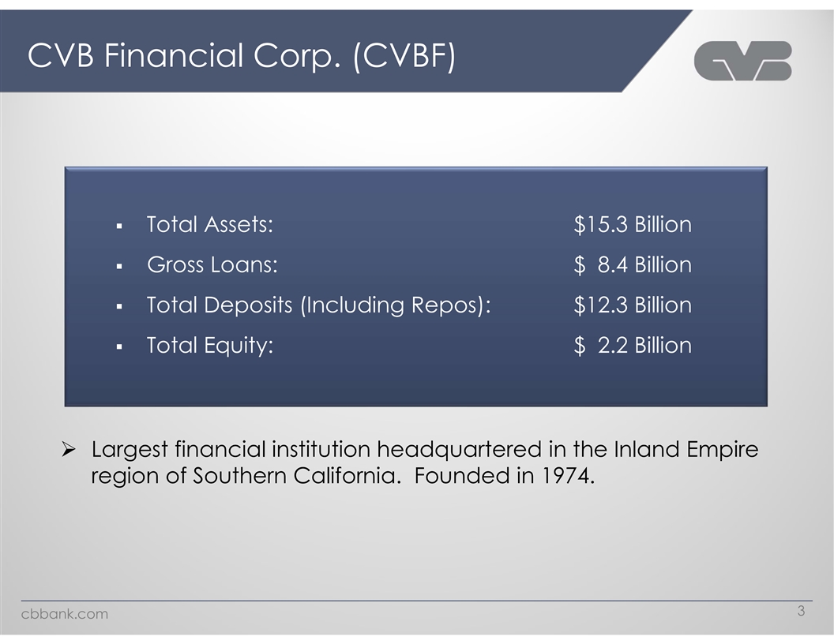Click the words Inland Empire
Viewport: 834px width, 644px height.
click(684, 450)
